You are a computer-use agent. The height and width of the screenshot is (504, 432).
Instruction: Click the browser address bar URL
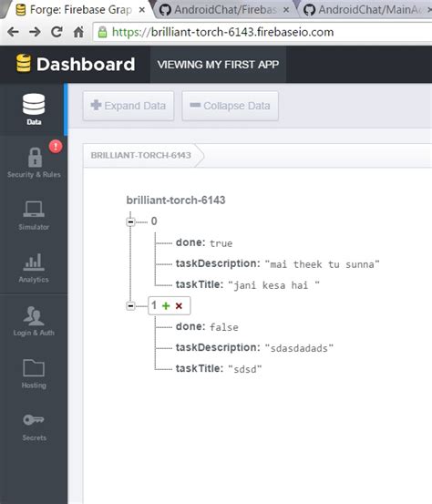[222, 32]
